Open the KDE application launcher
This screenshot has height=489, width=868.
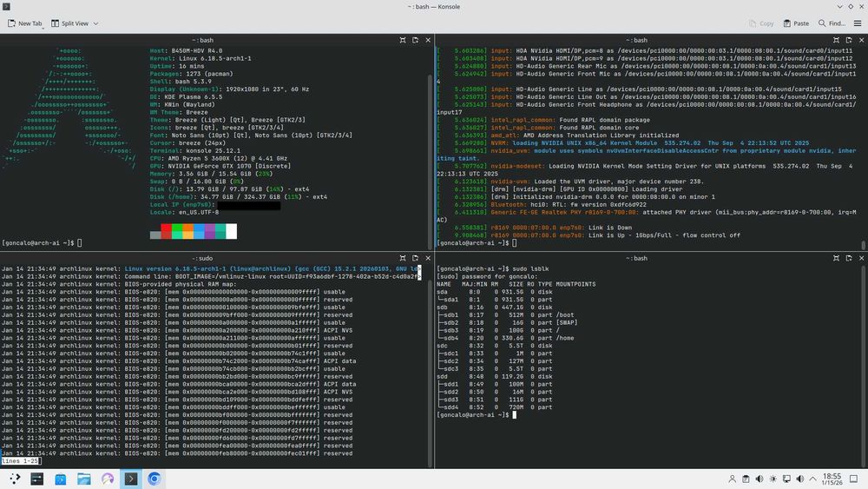14,479
